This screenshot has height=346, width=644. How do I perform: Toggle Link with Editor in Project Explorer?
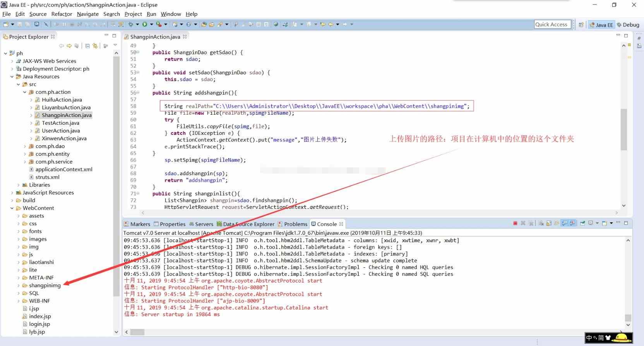(x=95, y=46)
